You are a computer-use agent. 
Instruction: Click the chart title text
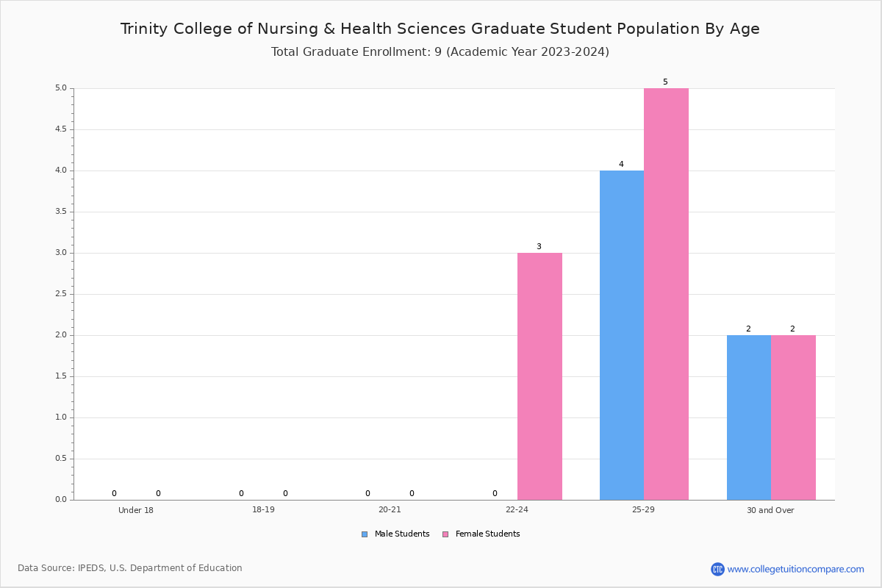click(440, 29)
